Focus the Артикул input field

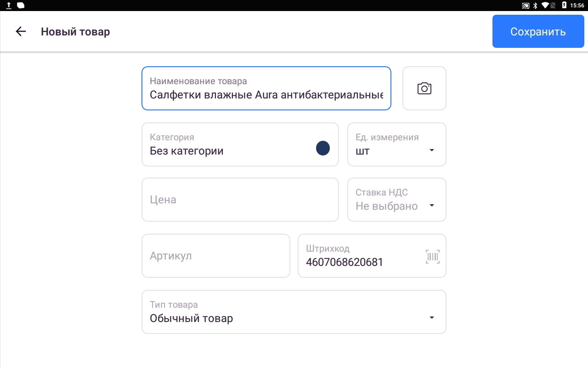click(216, 256)
